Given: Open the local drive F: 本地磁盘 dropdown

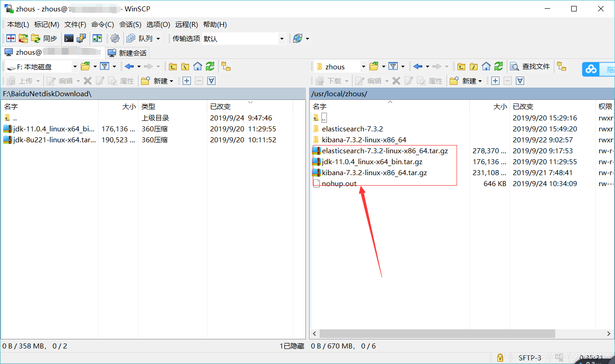Looking at the screenshot, I should click(x=42, y=67).
